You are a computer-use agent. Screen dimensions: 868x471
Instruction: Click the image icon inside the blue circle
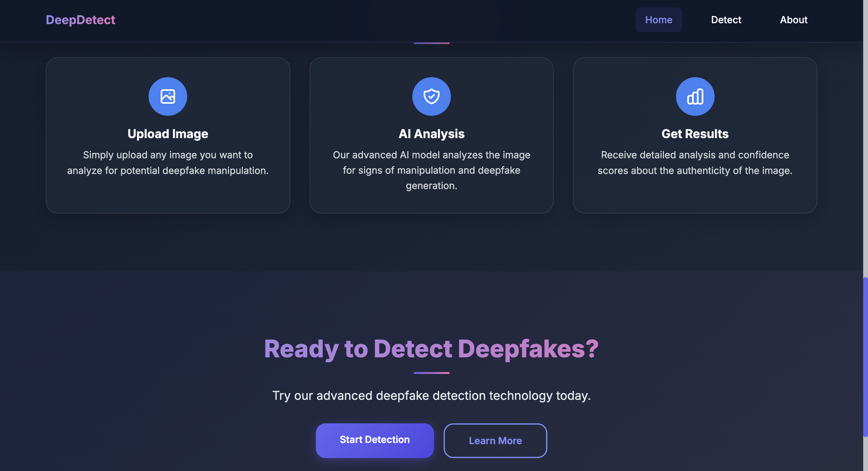pos(168,96)
